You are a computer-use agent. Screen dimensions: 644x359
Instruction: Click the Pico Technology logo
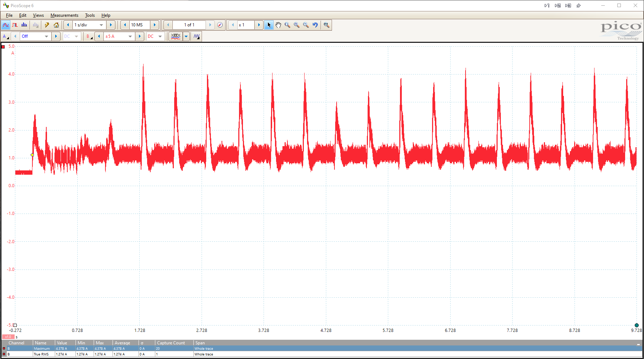click(x=621, y=31)
